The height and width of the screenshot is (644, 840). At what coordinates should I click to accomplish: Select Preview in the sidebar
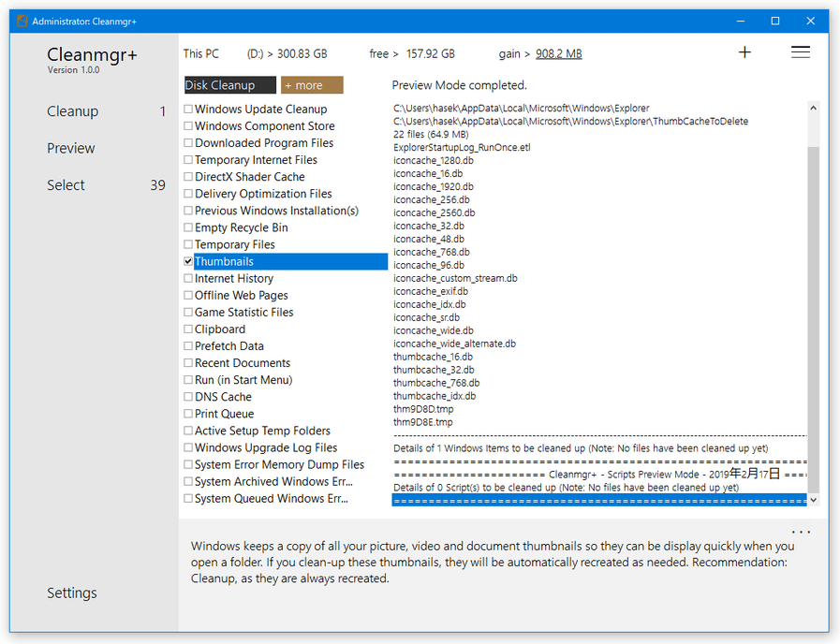coord(71,148)
